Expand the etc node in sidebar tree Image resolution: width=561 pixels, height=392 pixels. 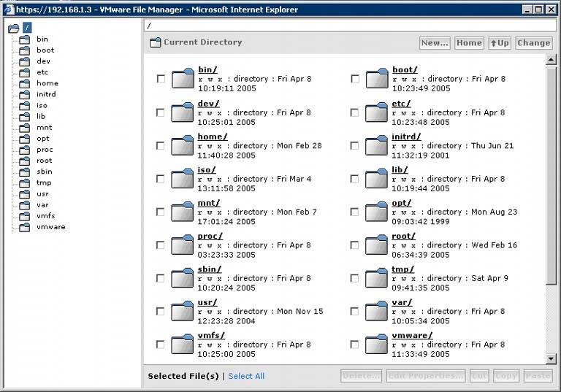(42, 72)
